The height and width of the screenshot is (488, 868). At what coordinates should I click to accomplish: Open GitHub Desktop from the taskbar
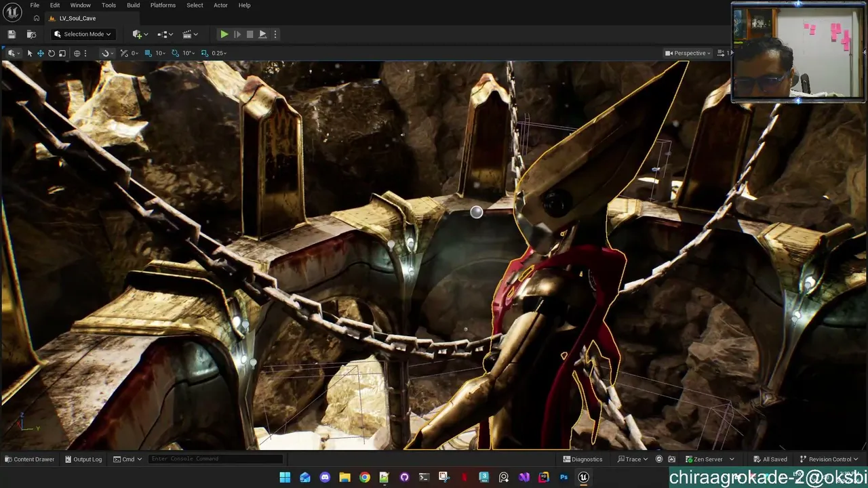pyautogui.click(x=404, y=477)
